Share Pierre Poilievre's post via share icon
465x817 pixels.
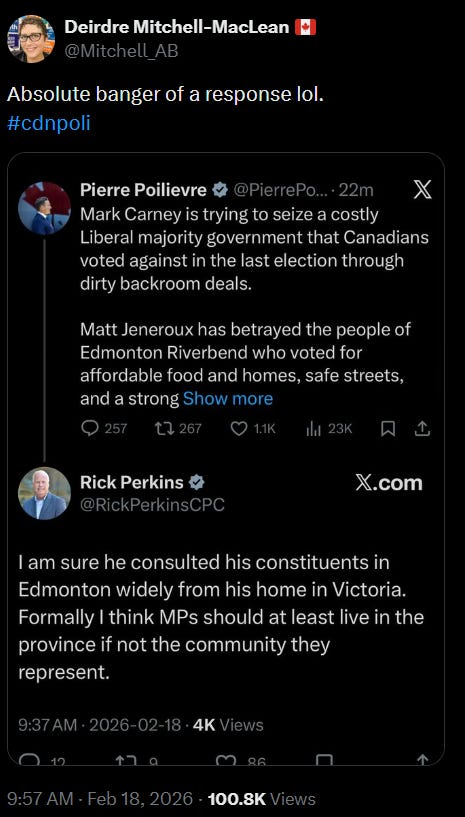pyautogui.click(x=422, y=428)
